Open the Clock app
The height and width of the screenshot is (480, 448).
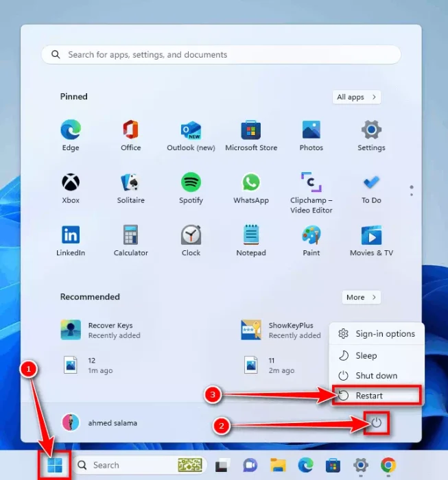(191, 241)
